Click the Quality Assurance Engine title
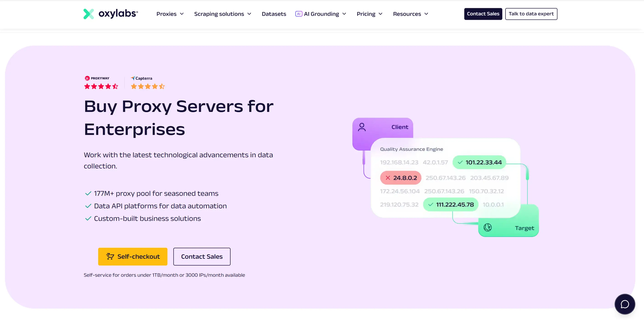This screenshot has height=320, width=644. pyautogui.click(x=411, y=149)
